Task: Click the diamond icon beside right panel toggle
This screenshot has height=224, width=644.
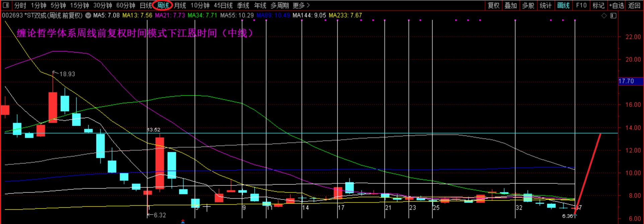Action: (x=604, y=16)
